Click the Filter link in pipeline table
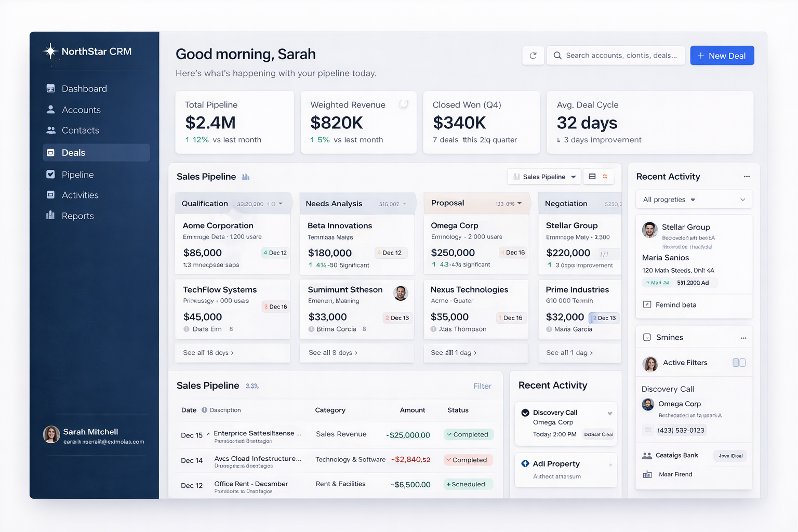Viewport: 798px width, 532px height. point(482,386)
